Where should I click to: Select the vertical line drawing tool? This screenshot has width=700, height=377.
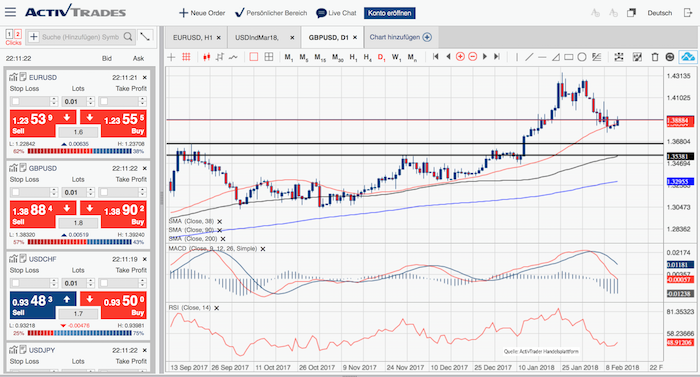[517, 57]
